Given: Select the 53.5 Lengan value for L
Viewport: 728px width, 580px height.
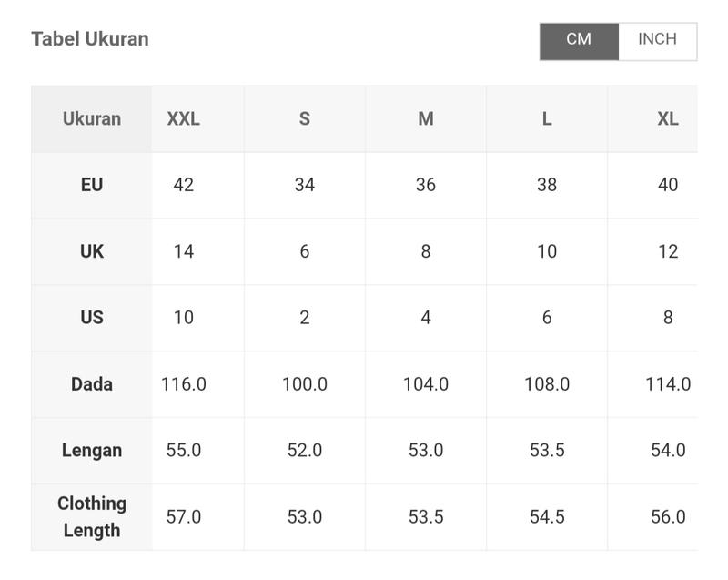Looking at the screenshot, I should coord(547,450).
